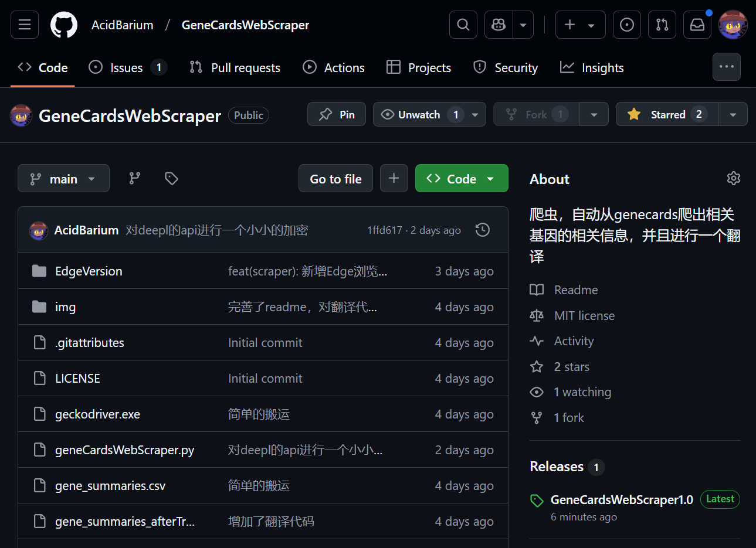Click the Latest release badge
The height and width of the screenshot is (548, 756).
point(720,499)
